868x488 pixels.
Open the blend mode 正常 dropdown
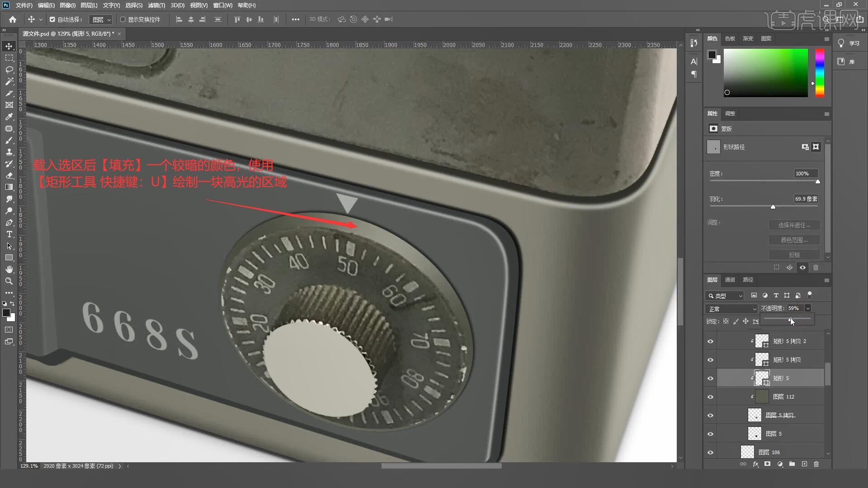[731, 309]
